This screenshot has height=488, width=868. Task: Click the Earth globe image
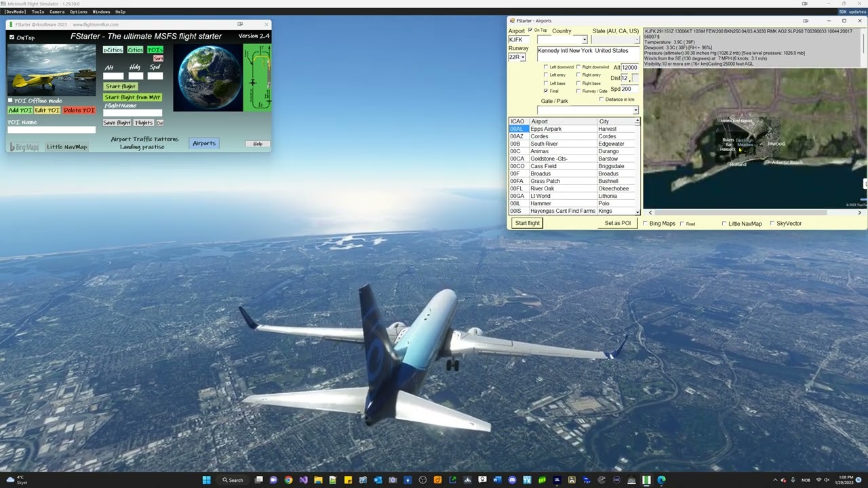208,77
